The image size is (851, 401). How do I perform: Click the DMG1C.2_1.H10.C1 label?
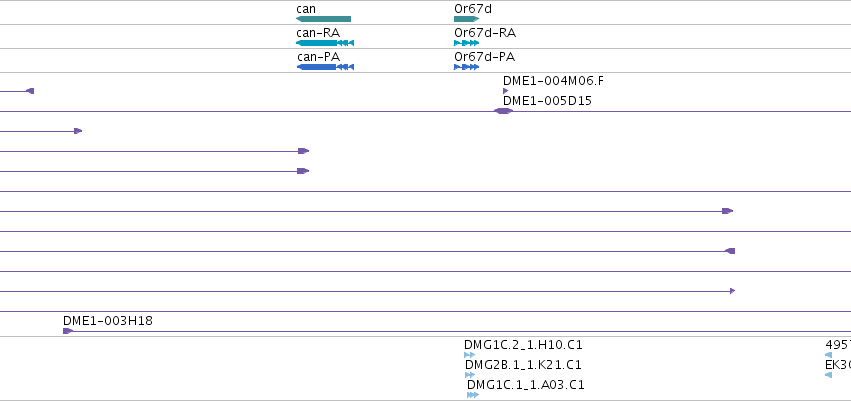click(x=523, y=345)
